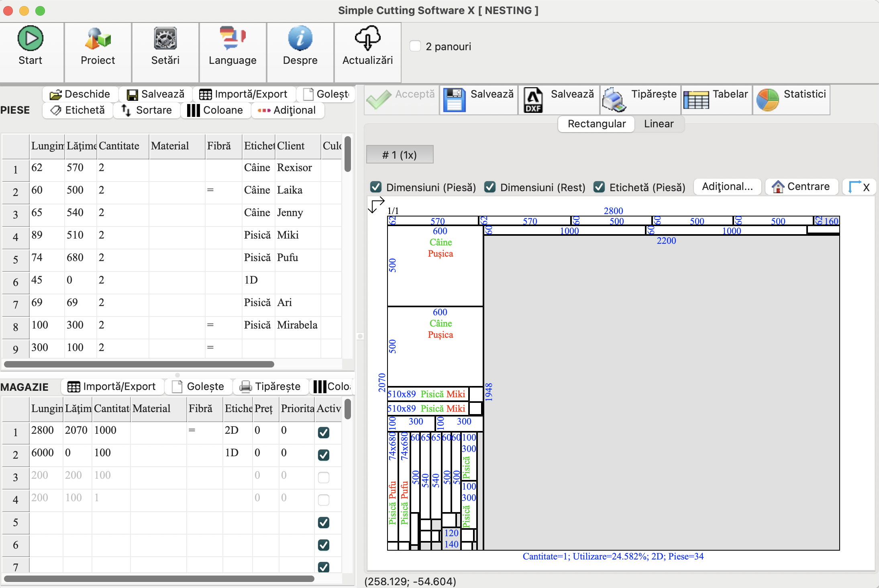The height and width of the screenshot is (588, 879).
Task: Uncheck Etichetă (Piesă) checkbox
Action: pyautogui.click(x=599, y=187)
